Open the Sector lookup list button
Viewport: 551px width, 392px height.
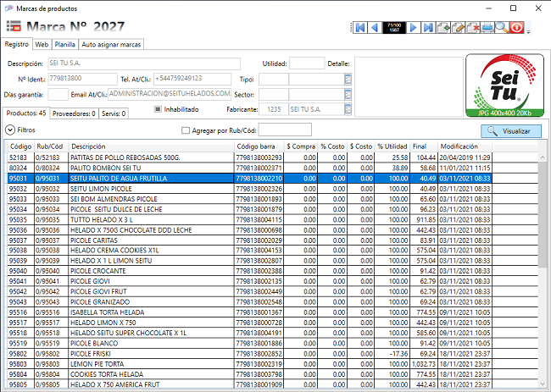coord(348,95)
